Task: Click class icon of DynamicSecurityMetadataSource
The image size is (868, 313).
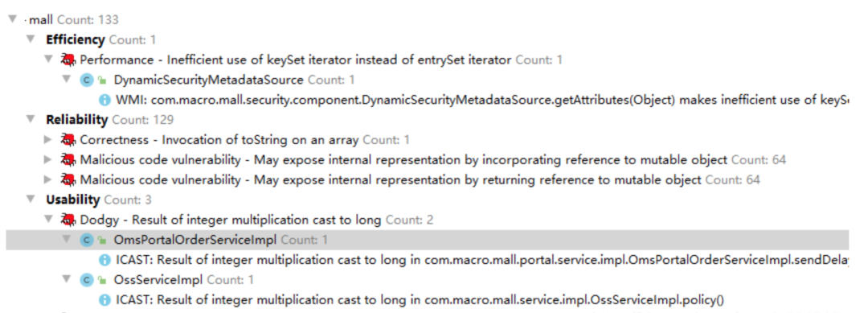Action: [86, 80]
